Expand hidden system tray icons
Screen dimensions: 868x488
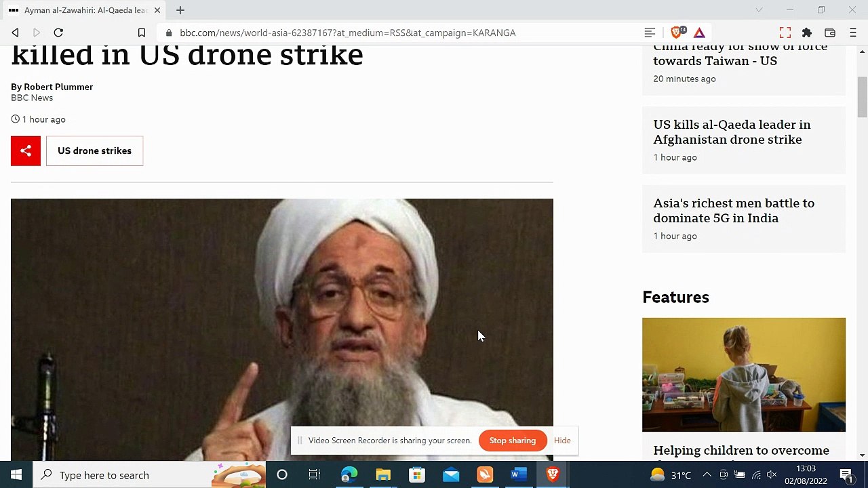click(x=707, y=475)
